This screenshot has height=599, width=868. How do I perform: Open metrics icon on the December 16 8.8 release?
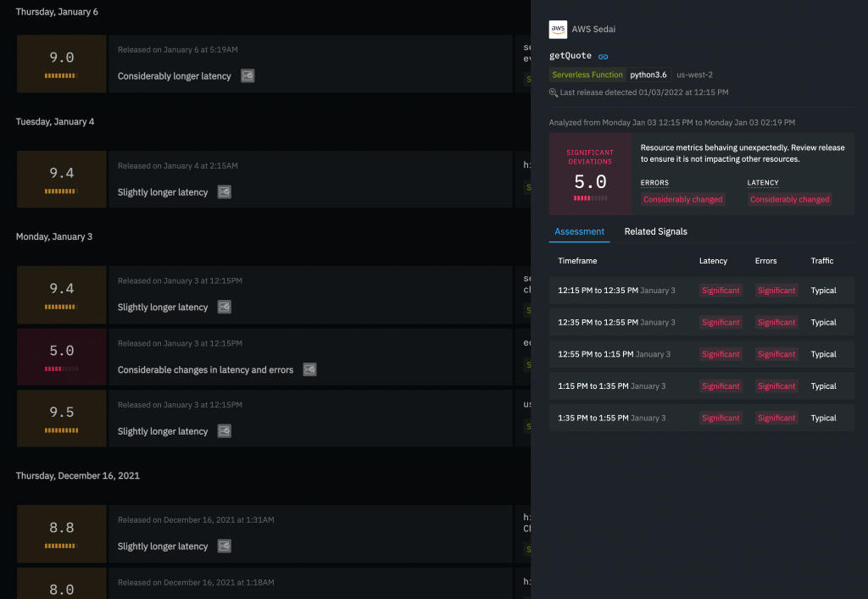224,546
